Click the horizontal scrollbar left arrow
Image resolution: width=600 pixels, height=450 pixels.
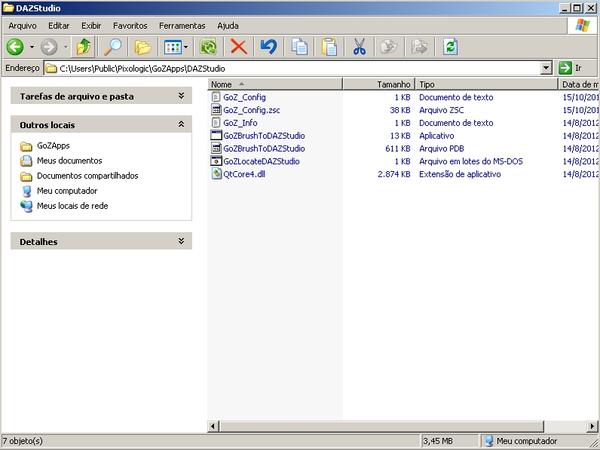click(213, 426)
